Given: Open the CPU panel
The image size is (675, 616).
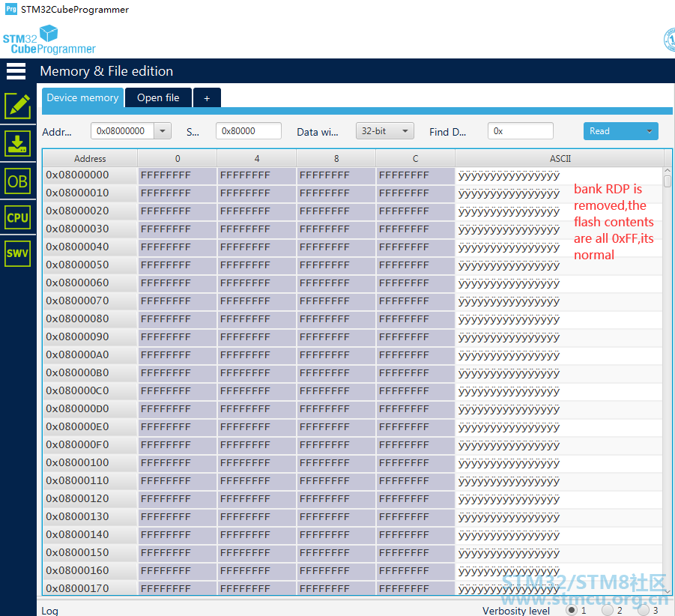Looking at the screenshot, I should (x=18, y=217).
